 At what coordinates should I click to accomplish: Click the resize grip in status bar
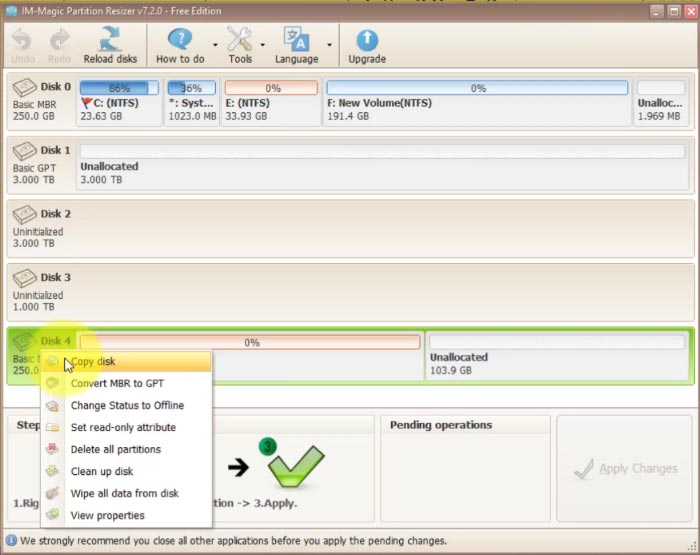click(692, 546)
